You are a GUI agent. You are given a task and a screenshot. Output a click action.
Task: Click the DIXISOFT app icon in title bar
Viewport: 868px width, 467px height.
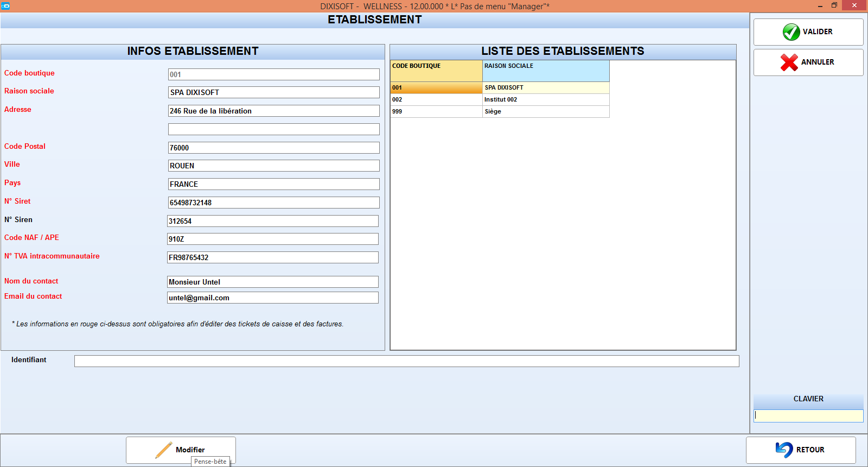point(5,6)
